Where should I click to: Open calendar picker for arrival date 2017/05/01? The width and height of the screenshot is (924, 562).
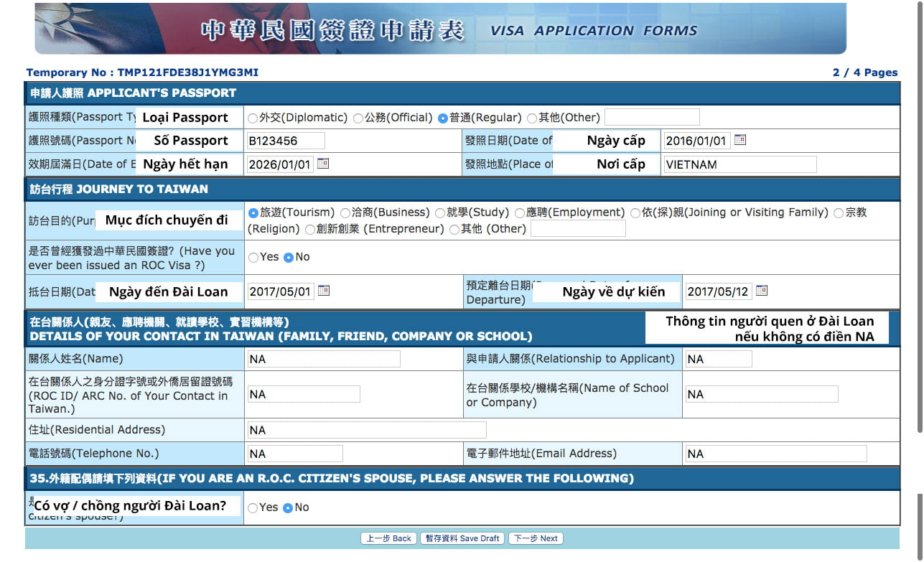click(x=324, y=291)
